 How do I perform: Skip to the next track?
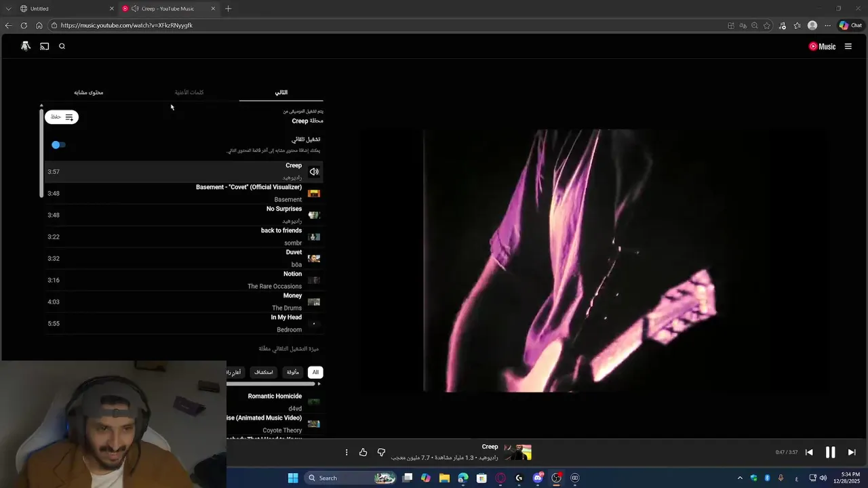[x=852, y=452]
